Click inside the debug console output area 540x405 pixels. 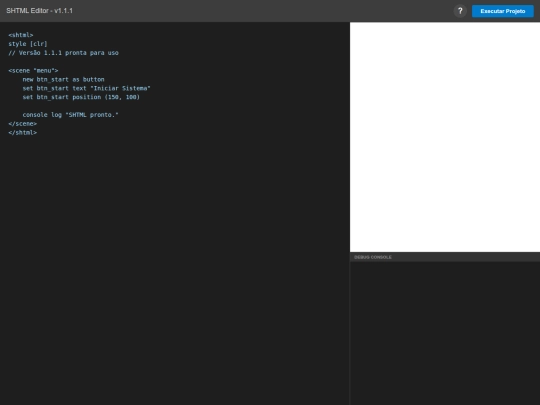tap(445, 333)
